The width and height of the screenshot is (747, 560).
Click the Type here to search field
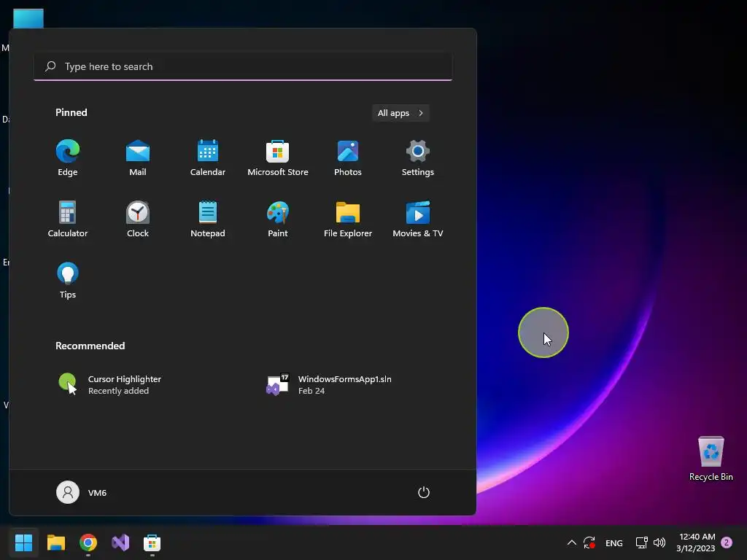click(x=243, y=66)
